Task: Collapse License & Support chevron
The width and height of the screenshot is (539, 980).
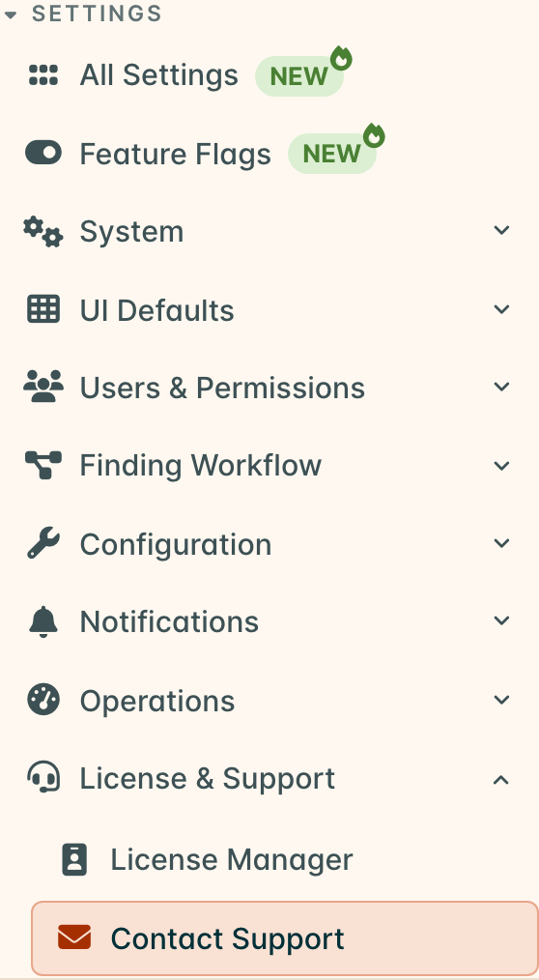Action: click(501, 779)
